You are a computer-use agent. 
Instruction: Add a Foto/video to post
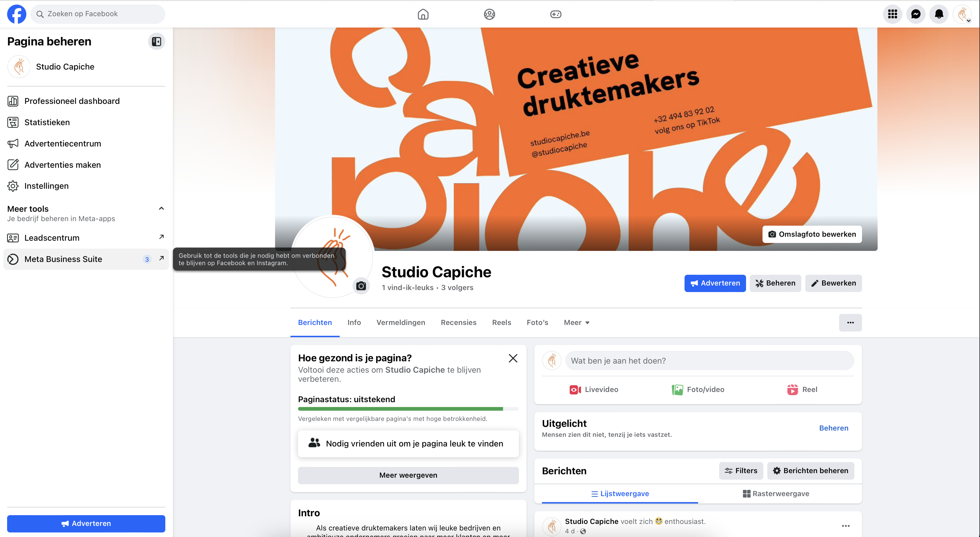point(698,390)
